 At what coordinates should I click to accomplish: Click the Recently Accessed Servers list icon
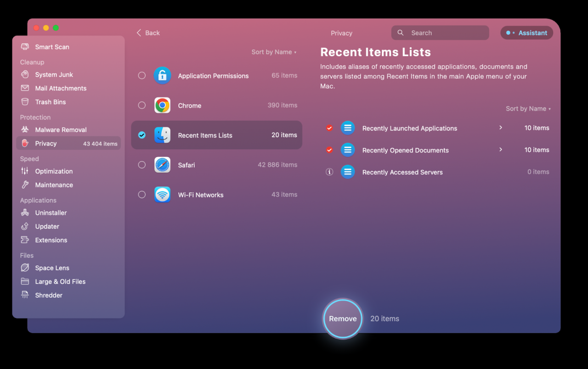coord(348,172)
